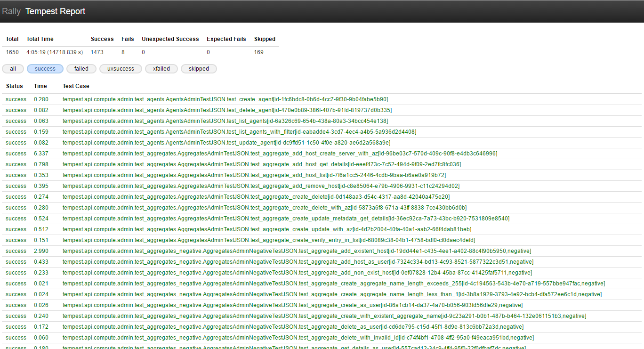Viewport: 644px width, 349px height.
Task: Open test_aggregate_create_as_user row
Action: point(322,305)
